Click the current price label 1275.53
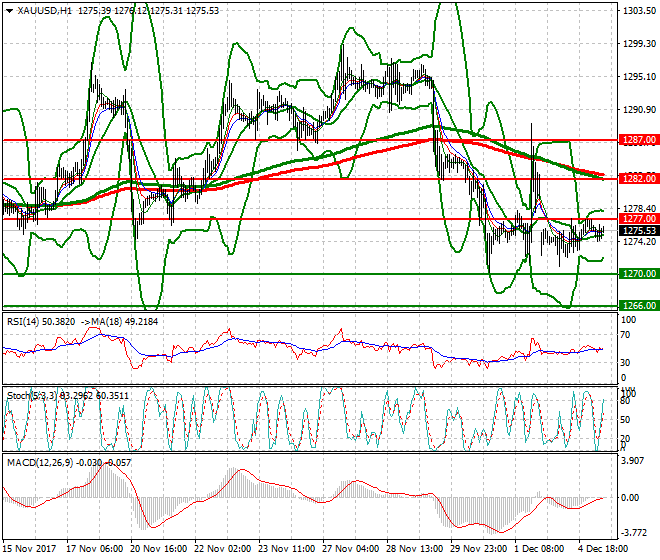This screenshot has width=660, height=560. pyautogui.click(x=639, y=231)
